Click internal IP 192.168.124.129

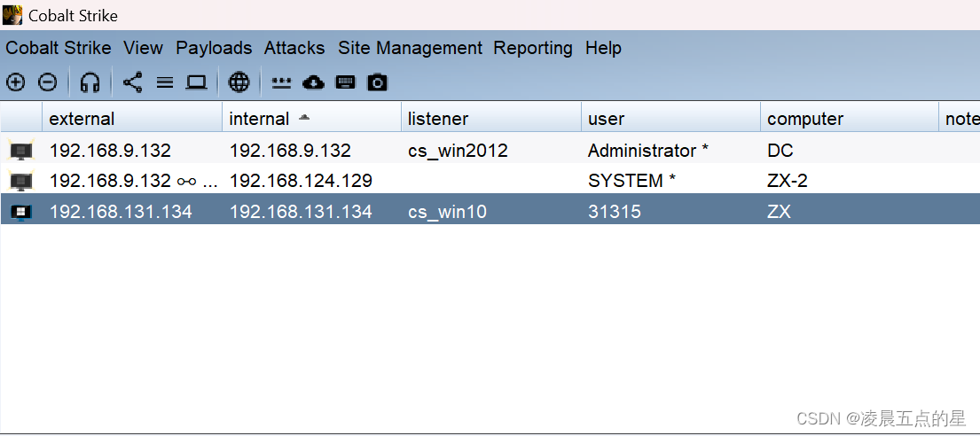click(x=301, y=181)
